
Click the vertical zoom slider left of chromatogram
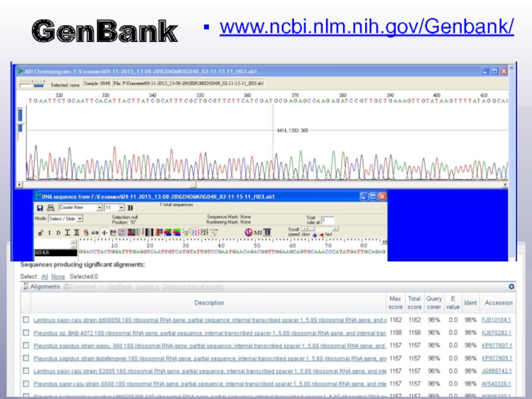click(21, 124)
